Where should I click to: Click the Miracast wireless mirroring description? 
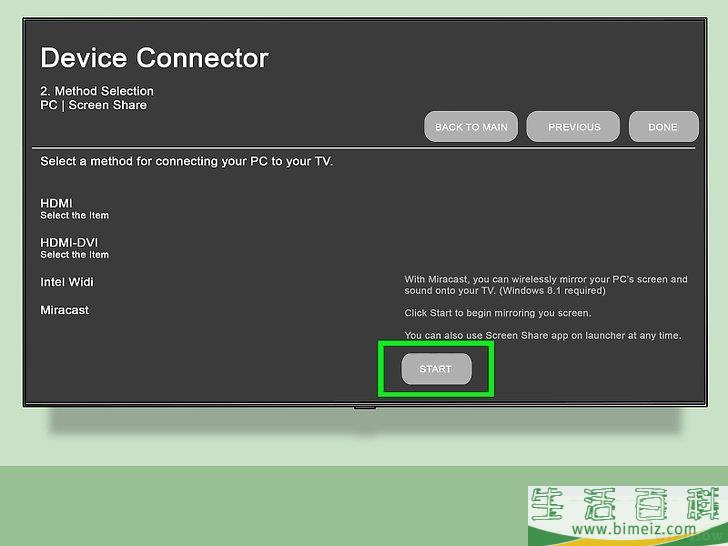(x=545, y=285)
